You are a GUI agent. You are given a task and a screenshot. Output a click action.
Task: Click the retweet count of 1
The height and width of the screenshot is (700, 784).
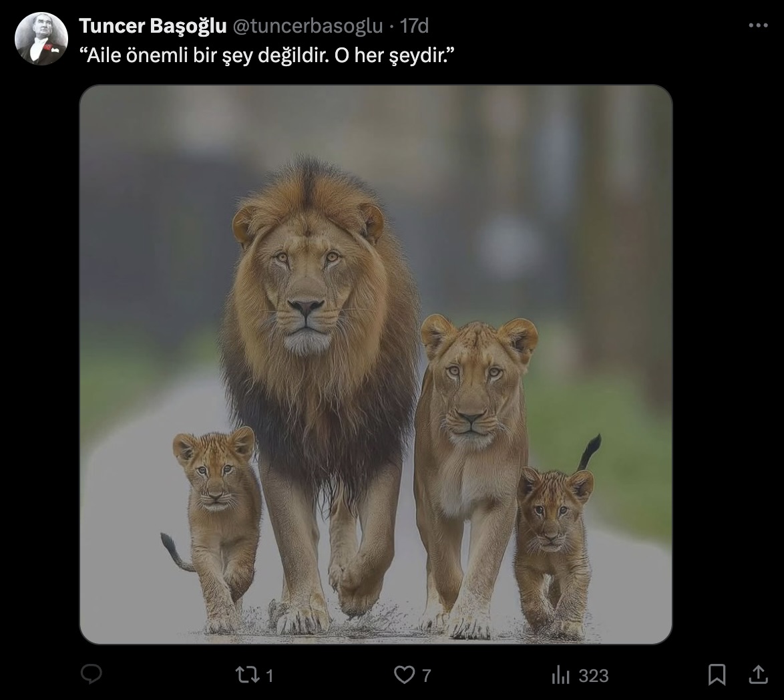click(x=270, y=676)
